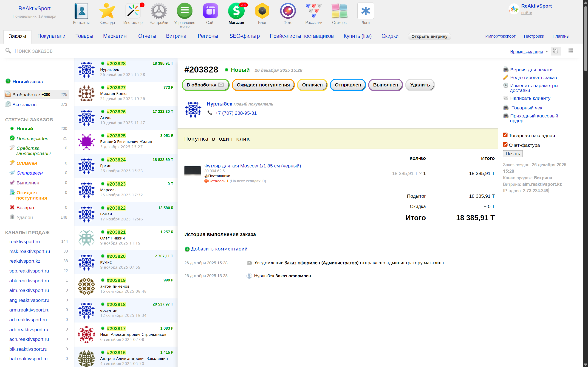This screenshot has width=588, height=367.
Task: Switch to the split list view icon
Action: point(555,51)
